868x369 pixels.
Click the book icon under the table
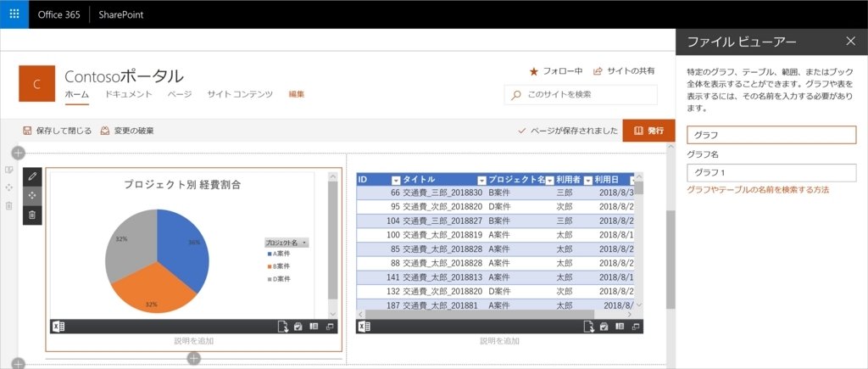(620, 327)
